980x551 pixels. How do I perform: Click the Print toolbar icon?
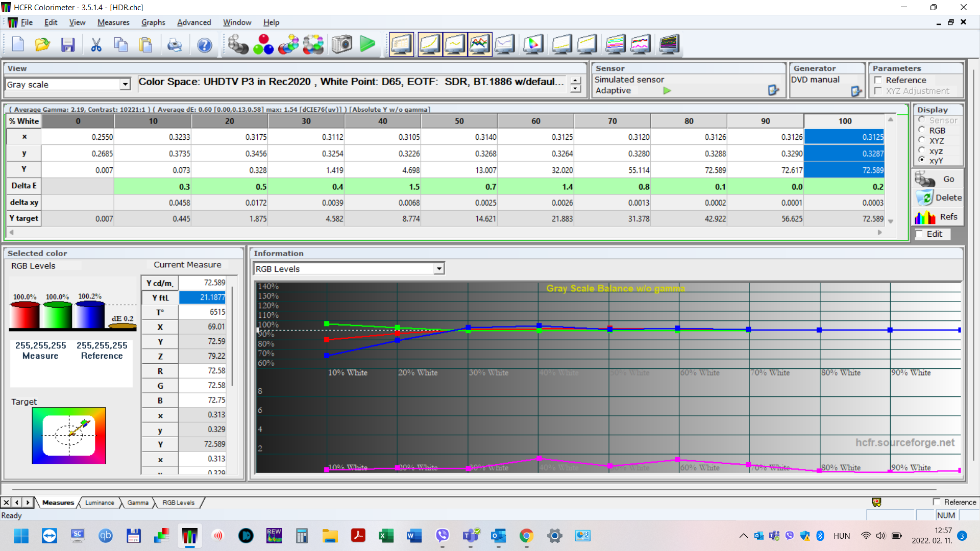click(175, 45)
